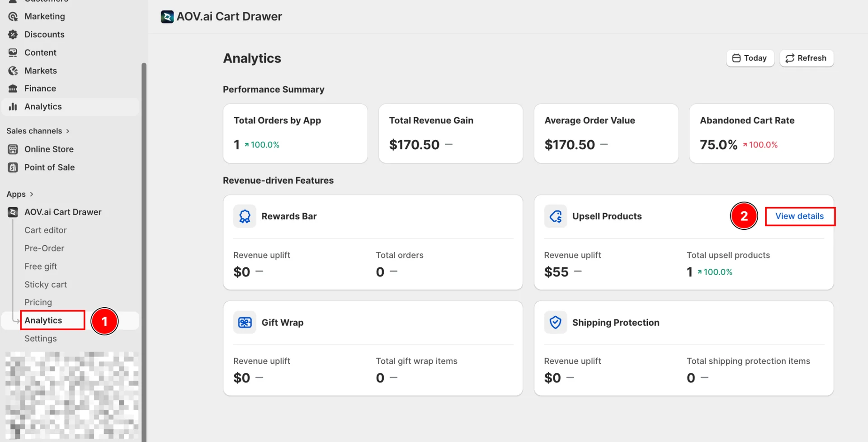Click the Upsell Products icon

pyautogui.click(x=556, y=216)
